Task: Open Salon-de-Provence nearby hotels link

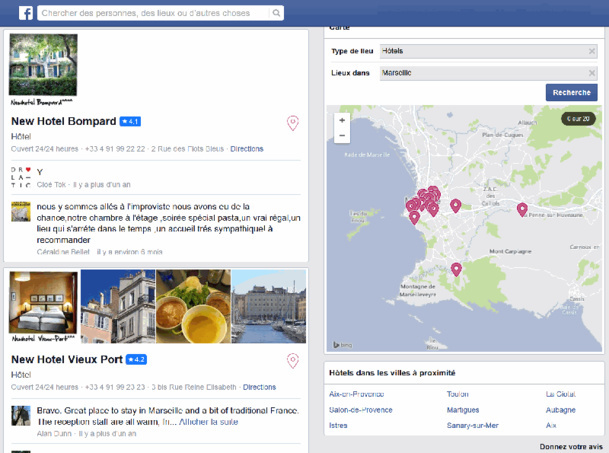Action: pyautogui.click(x=360, y=410)
